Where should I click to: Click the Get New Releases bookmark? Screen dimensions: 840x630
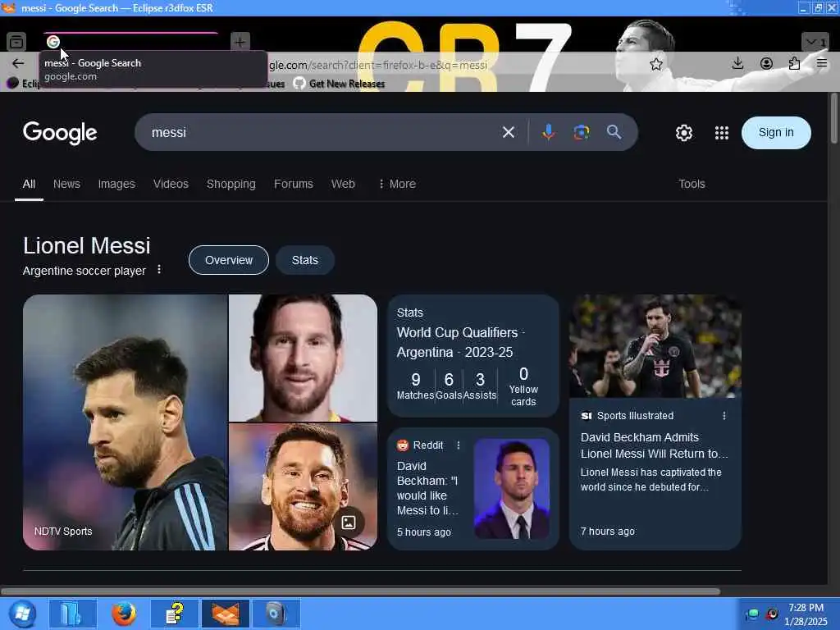(x=339, y=84)
